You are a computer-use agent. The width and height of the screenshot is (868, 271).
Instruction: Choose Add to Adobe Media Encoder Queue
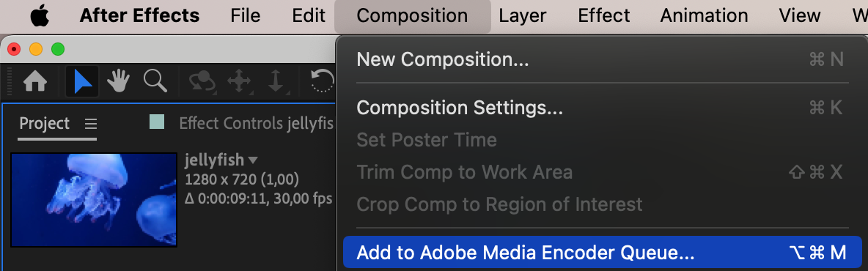(x=603, y=253)
